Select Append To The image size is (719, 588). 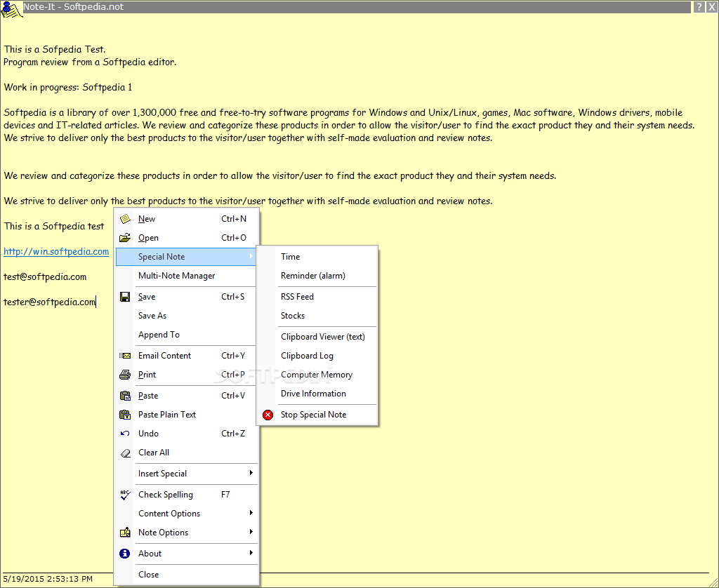coord(187,335)
